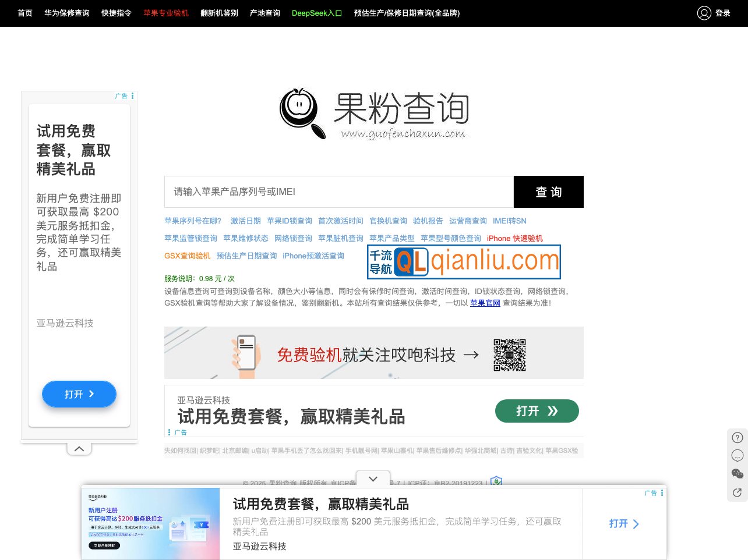Click the serial number input field
Image resolution: width=748 pixels, height=560 pixels.
click(x=338, y=192)
